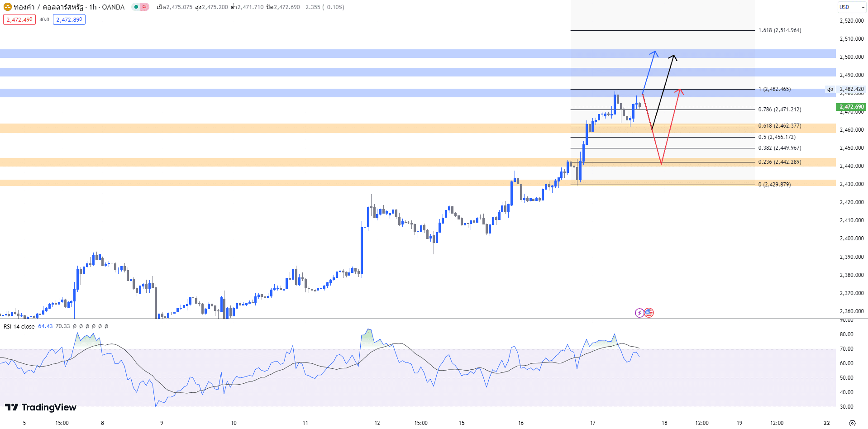The height and width of the screenshot is (429, 868).
Task: Open the US flag economic event marker
Action: coord(649,313)
